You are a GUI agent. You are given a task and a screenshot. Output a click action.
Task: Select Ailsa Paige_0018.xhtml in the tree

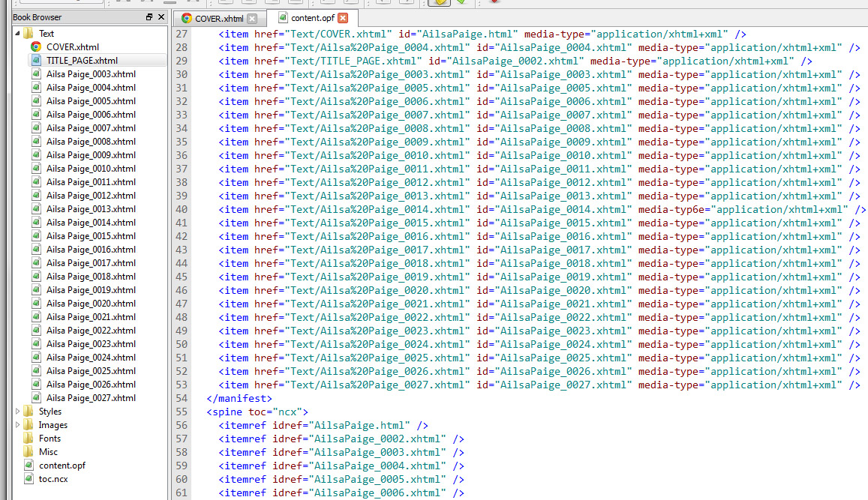tap(91, 277)
